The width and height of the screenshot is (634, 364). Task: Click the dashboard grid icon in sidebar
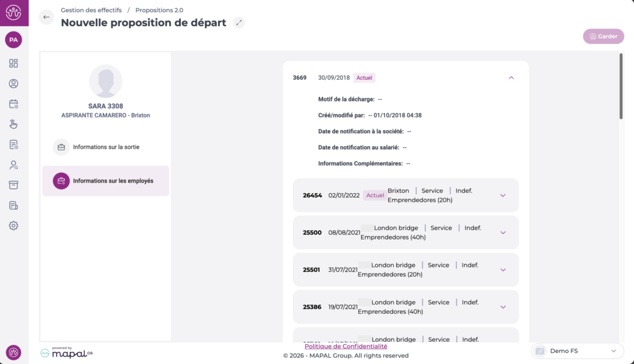(14, 63)
